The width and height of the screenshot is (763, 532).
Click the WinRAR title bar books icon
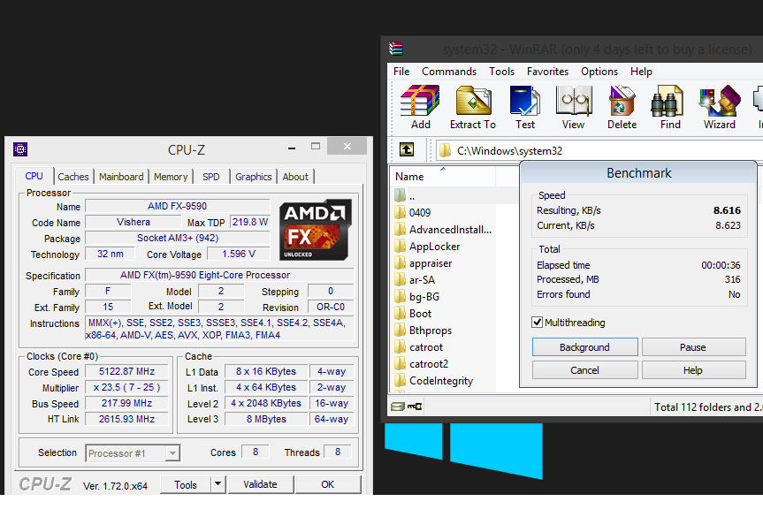[396, 49]
